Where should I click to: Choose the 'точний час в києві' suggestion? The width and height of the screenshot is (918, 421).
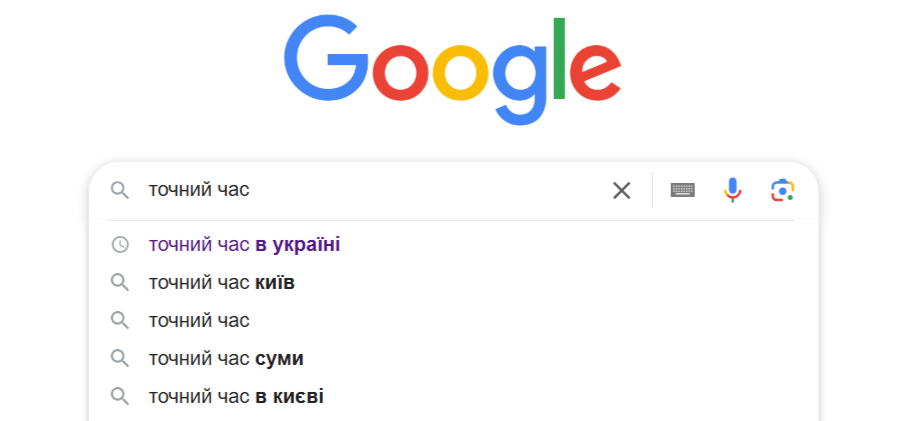236,396
